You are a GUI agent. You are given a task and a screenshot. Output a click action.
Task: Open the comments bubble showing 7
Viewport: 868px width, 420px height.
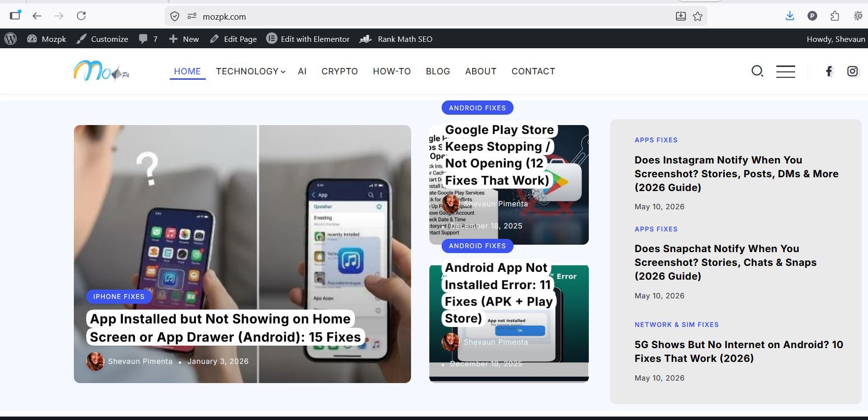[x=148, y=39]
